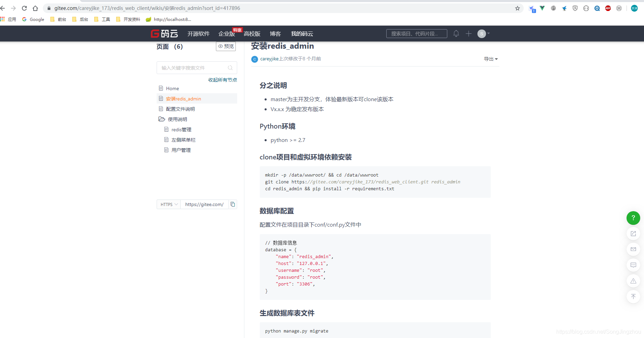The width and height of the screenshot is (644, 338).
Task: Open the localhost:8 bookmark
Action: point(169,19)
